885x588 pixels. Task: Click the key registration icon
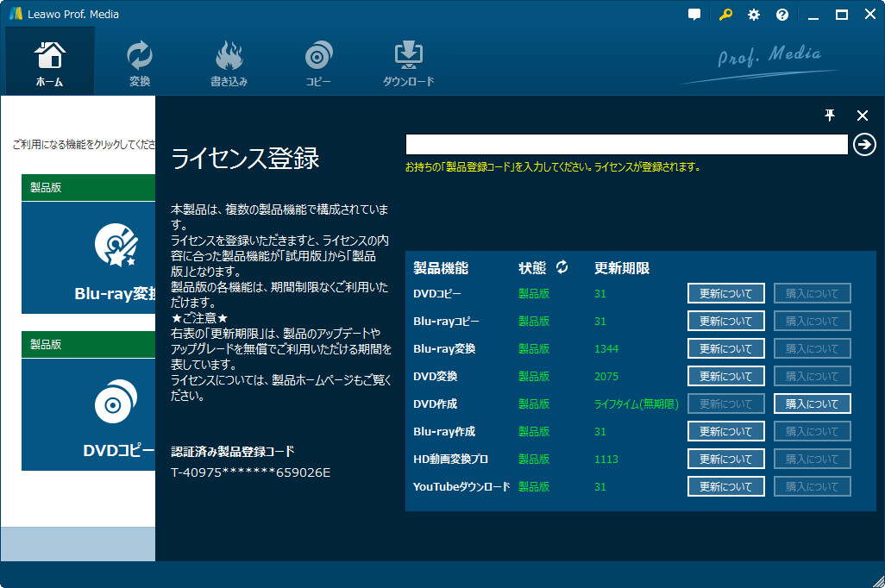pos(724,15)
